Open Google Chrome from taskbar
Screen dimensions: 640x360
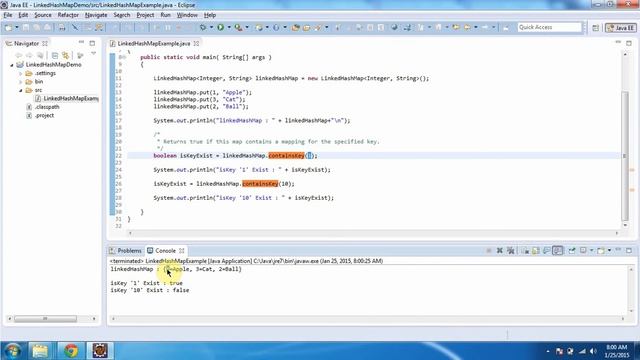(71, 351)
